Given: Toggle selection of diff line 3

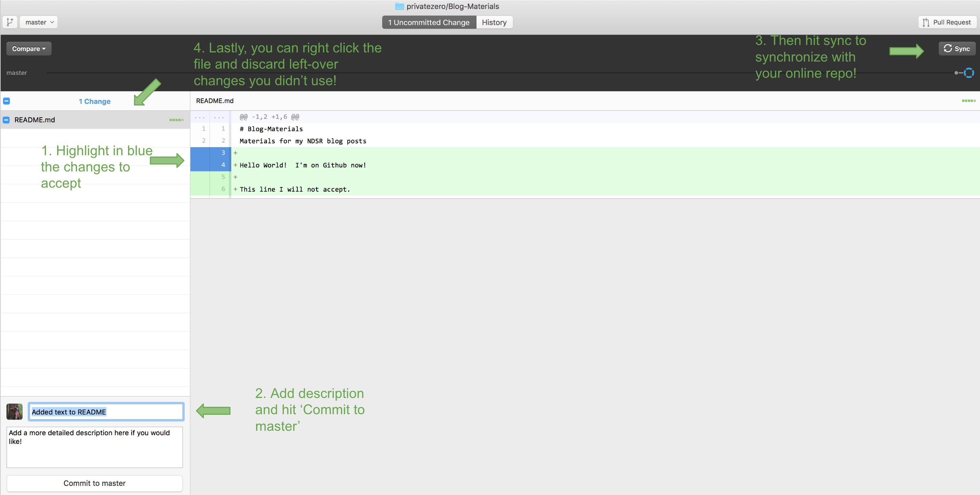Looking at the screenshot, I should (223, 153).
